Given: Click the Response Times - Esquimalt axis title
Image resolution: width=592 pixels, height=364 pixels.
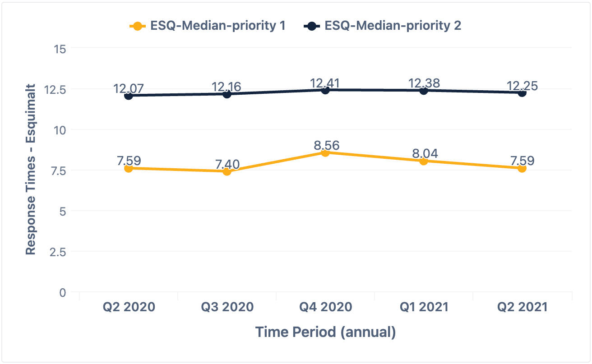Looking at the screenshot, I should coord(30,170).
